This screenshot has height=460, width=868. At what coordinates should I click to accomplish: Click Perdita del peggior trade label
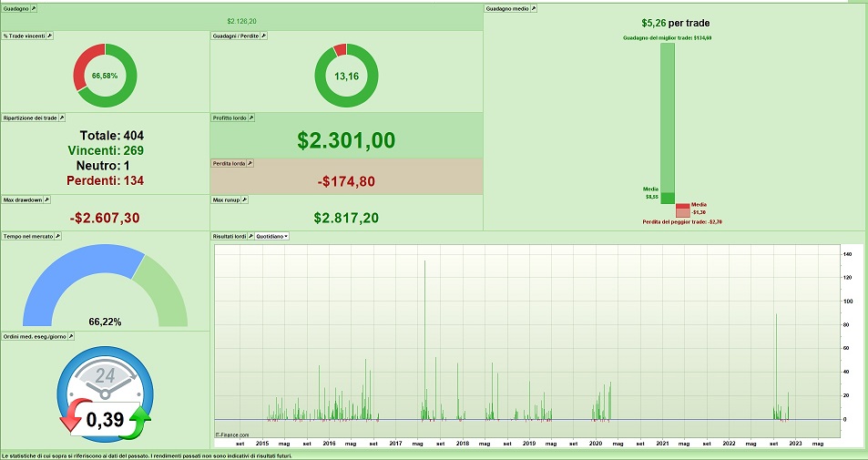(682, 222)
